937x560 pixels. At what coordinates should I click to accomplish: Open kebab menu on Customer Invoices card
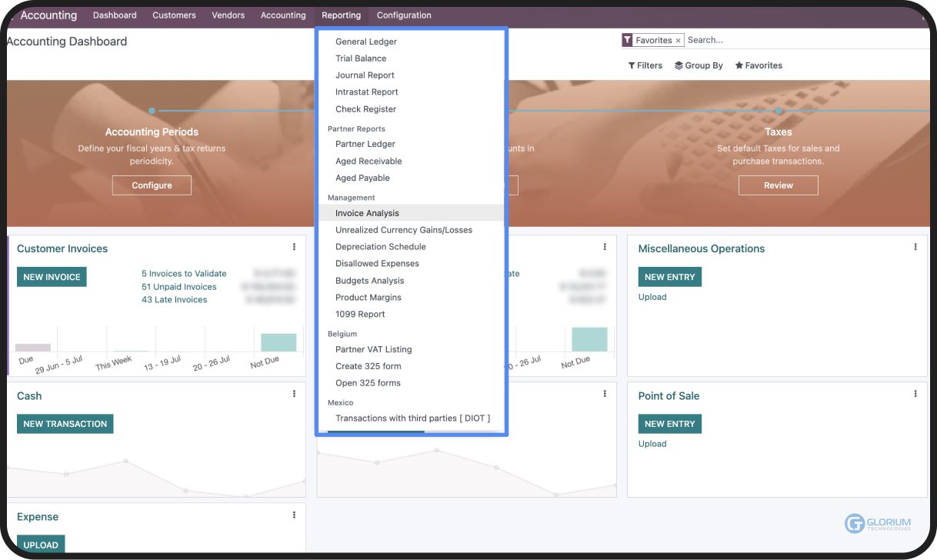[x=294, y=247]
